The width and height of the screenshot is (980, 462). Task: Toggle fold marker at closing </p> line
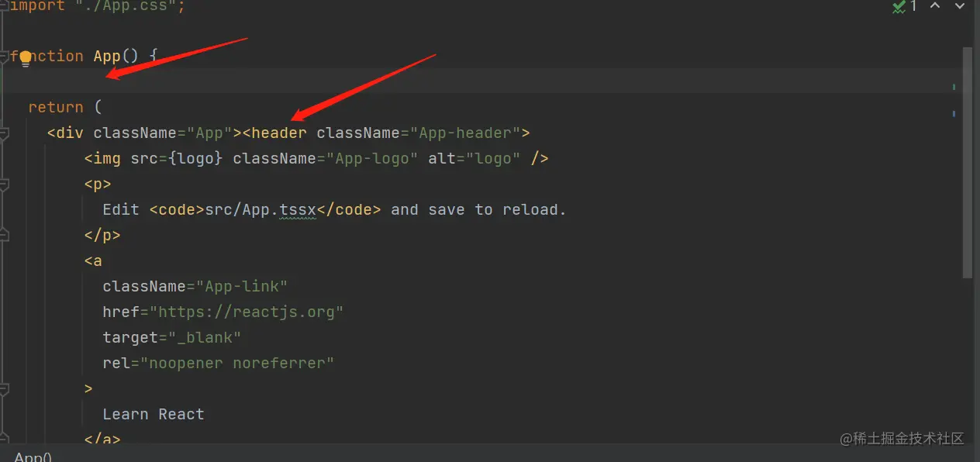coord(3,236)
